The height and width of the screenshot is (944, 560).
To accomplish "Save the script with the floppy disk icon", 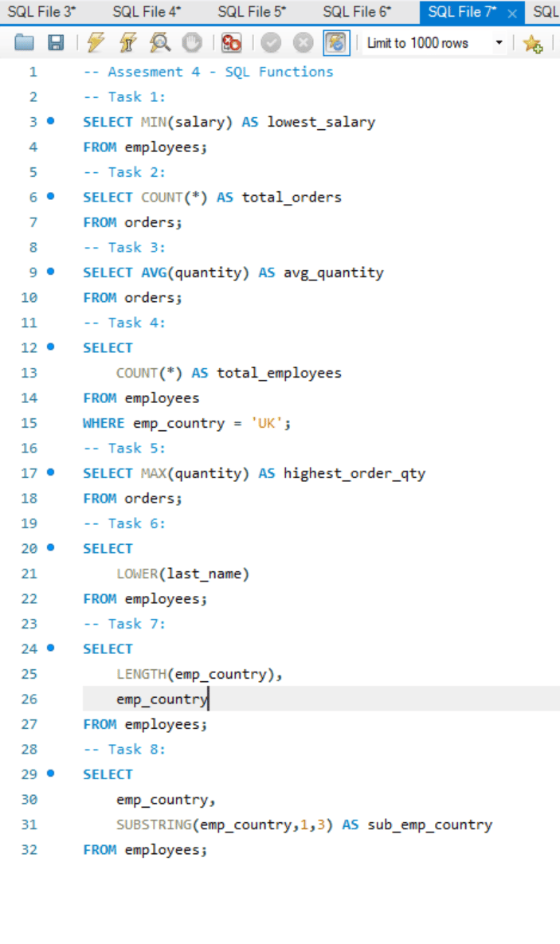I will click(x=56, y=43).
